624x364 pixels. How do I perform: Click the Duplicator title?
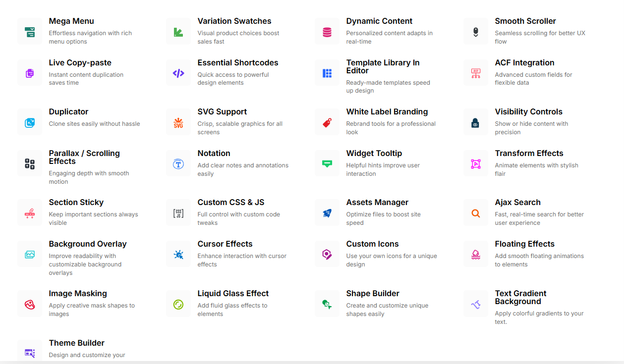coord(69,112)
